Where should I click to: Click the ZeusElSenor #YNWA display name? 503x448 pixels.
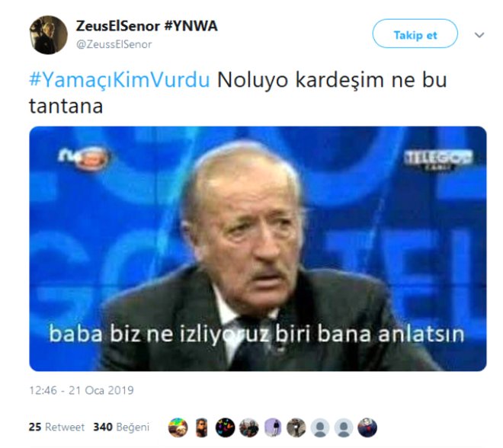(146, 26)
